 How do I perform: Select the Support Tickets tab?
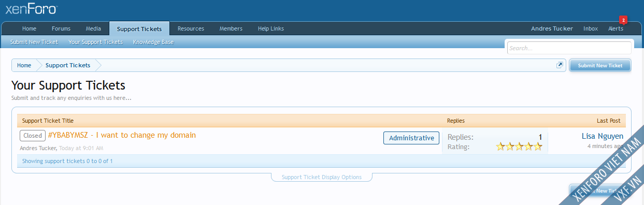tap(139, 29)
